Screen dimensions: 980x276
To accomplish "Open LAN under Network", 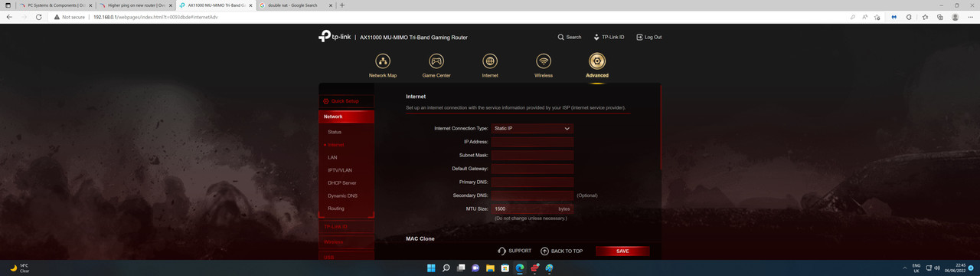I will point(332,157).
